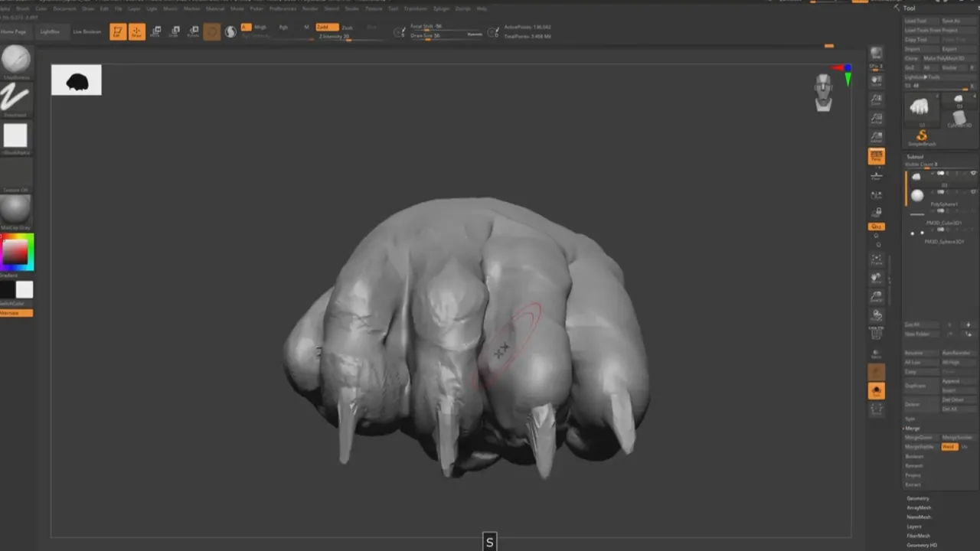980x551 pixels.
Task: Collapse the Merge section
Action: (x=913, y=428)
